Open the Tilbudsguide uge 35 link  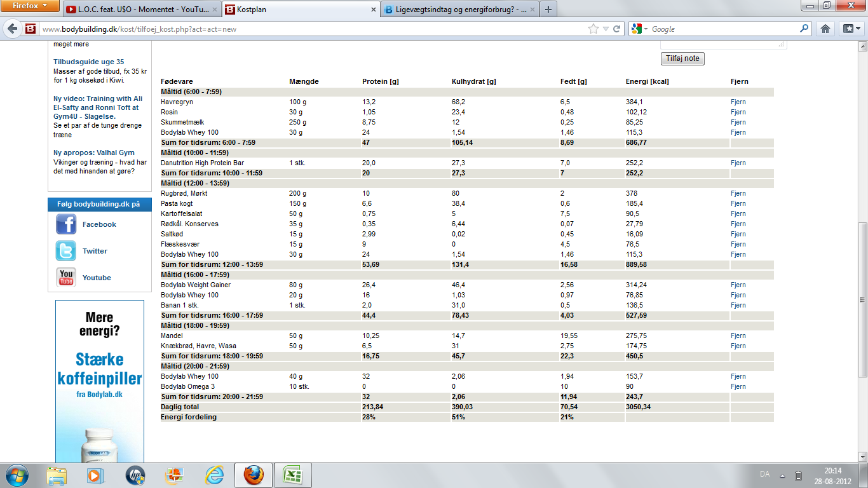point(88,62)
